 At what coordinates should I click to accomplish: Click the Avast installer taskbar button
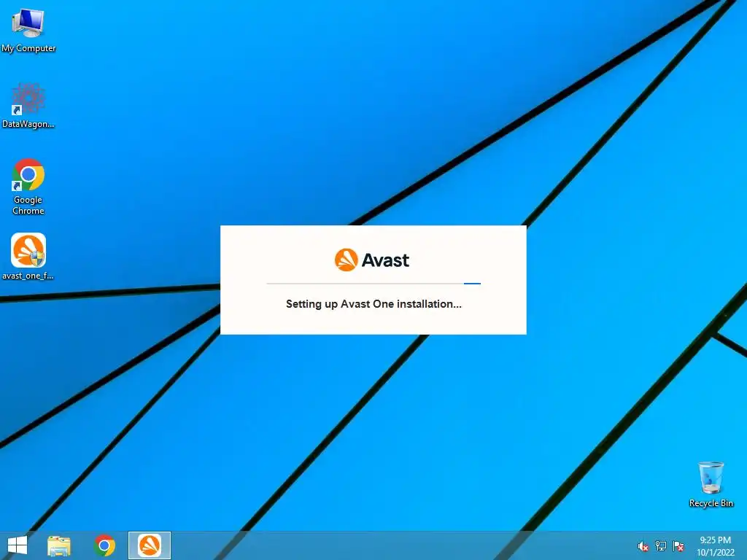[x=149, y=545]
